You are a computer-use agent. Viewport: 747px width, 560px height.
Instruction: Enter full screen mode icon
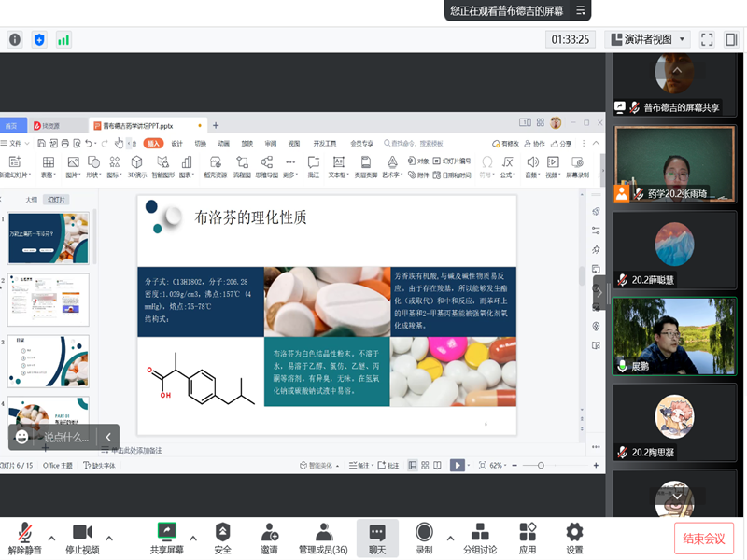pyautogui.click(x=707, y=39)
